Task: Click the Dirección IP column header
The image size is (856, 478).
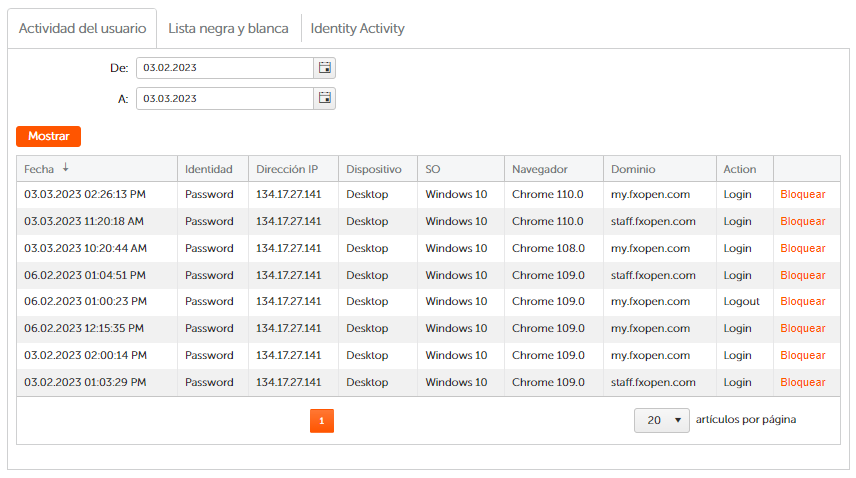Action: coord(287,169)
